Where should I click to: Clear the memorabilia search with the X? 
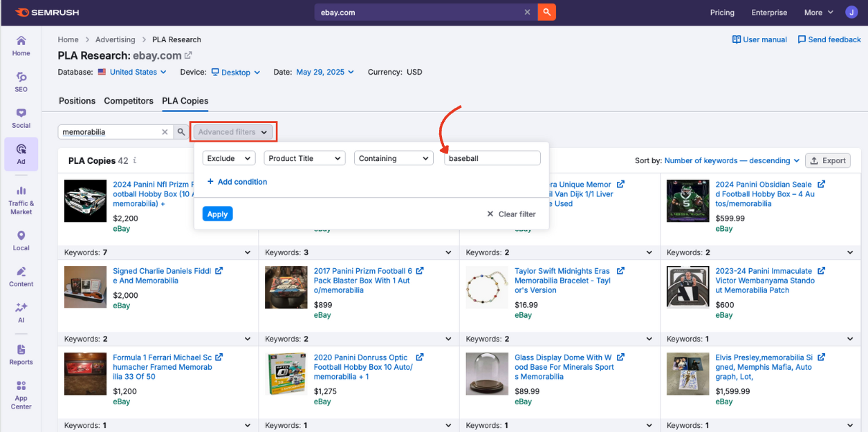pos(164,131)
